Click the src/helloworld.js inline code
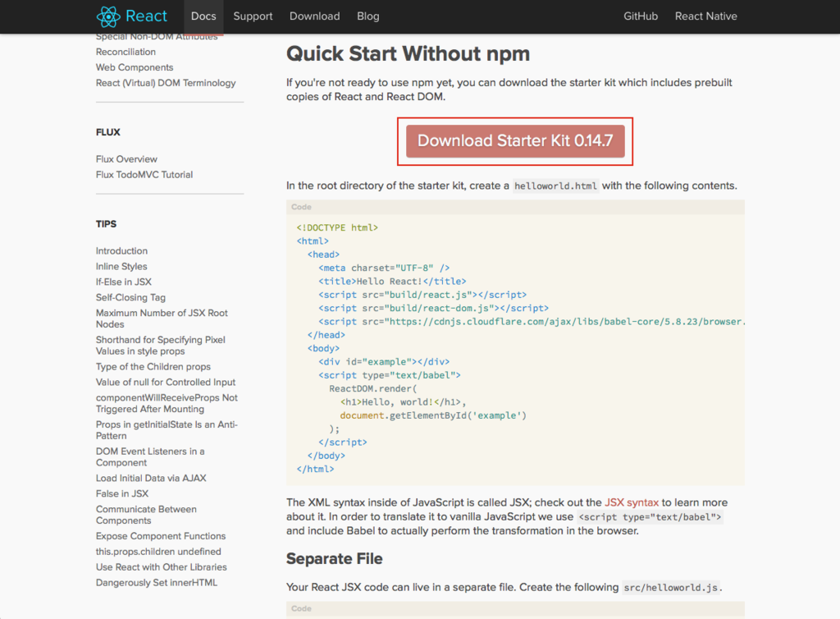 click(x=671, y=587)
